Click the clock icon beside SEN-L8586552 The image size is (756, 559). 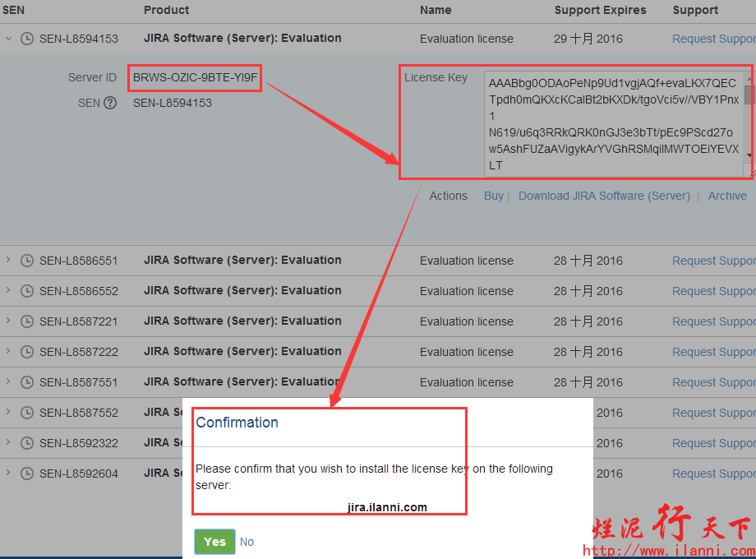(x=27, y=291)
